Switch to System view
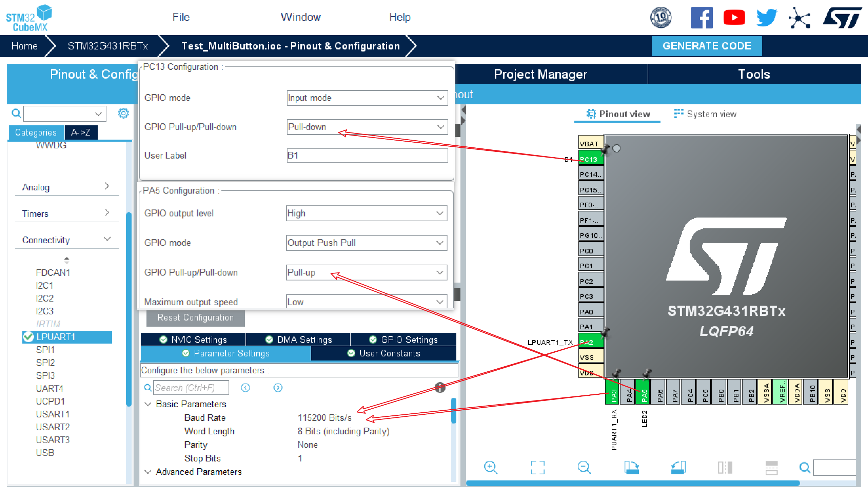Screen dimensions: 868x494 (705, 114)
